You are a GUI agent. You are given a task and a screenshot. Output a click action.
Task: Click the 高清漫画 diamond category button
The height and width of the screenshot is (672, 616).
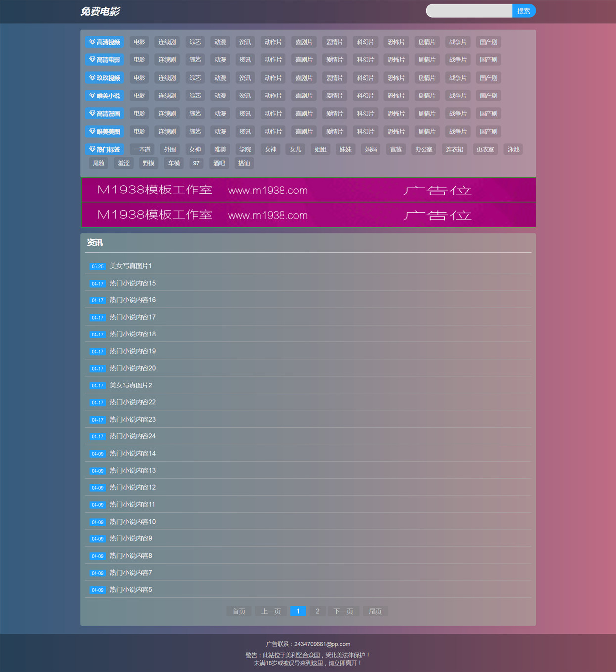[104, 113]
